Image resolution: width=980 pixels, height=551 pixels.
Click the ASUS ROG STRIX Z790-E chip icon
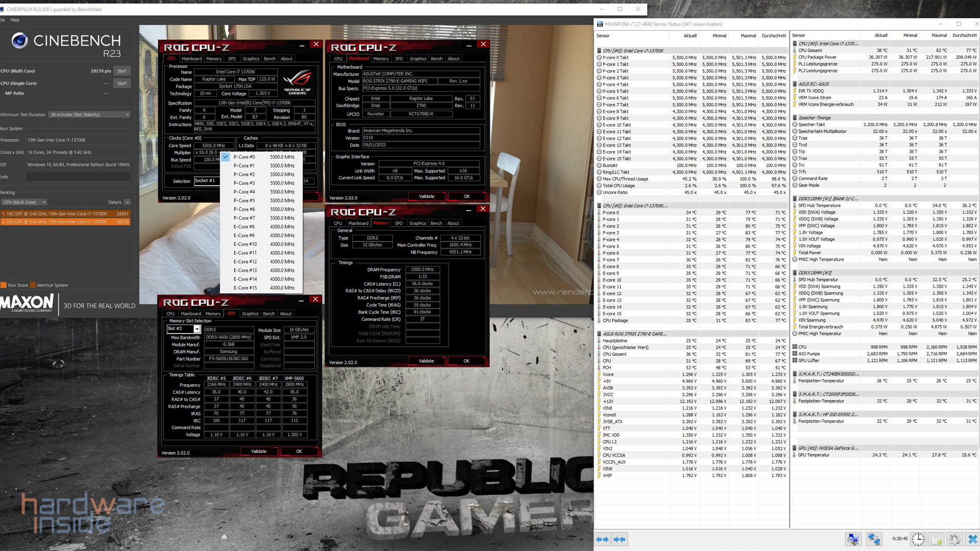coord(599,334)
